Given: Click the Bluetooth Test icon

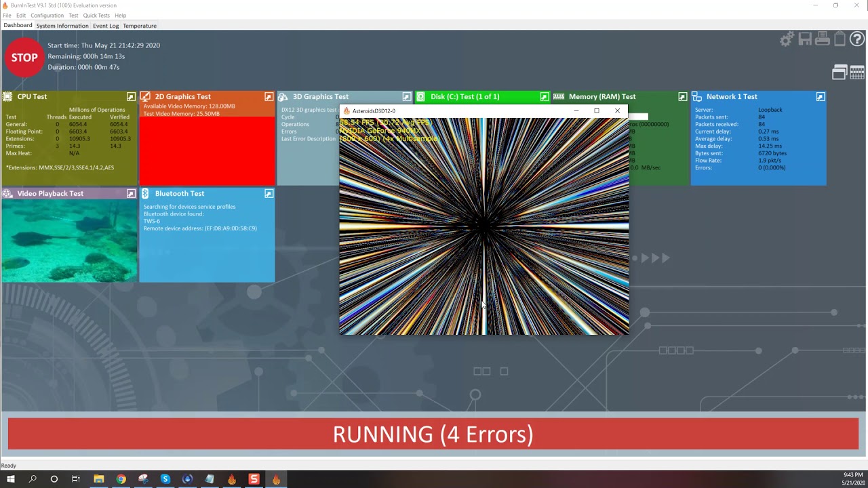Looking at the screenshot, I should coord(145,194).
